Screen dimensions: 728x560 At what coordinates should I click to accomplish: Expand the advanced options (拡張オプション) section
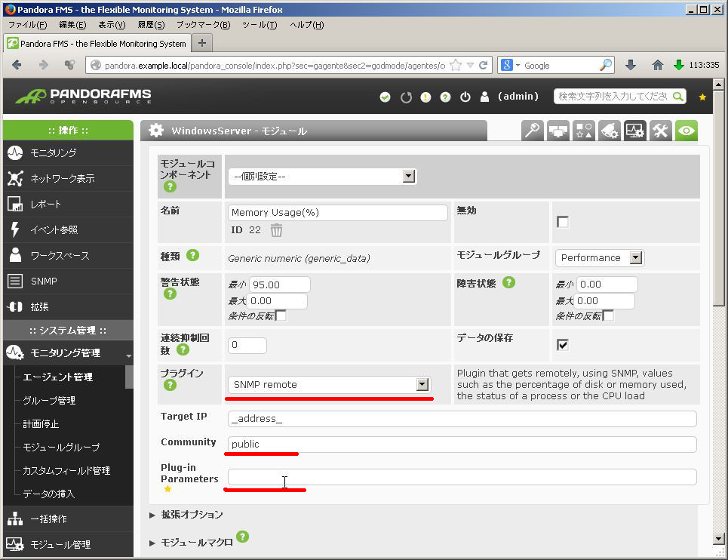pyautogui.click(x=192, y=515)
